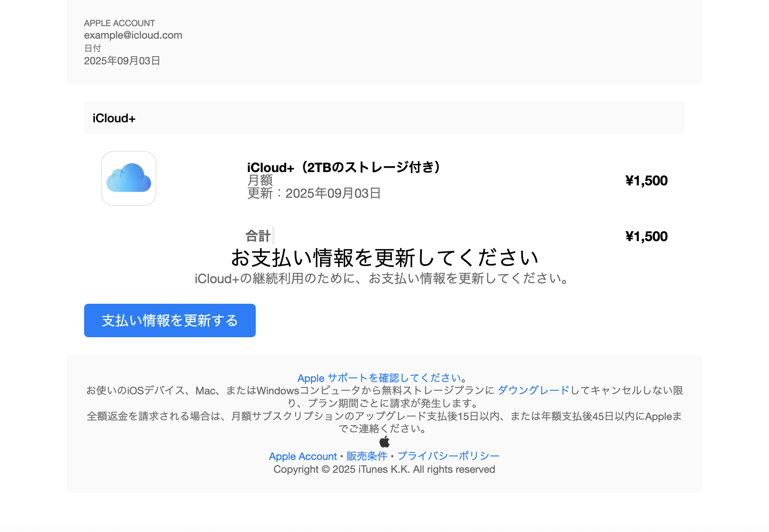Image resolution: width=769 pixels, height=532 pixels.
Task: Click the iCloud+（2TBのストレージ付き）product title
Action: (x=344, y=167)
